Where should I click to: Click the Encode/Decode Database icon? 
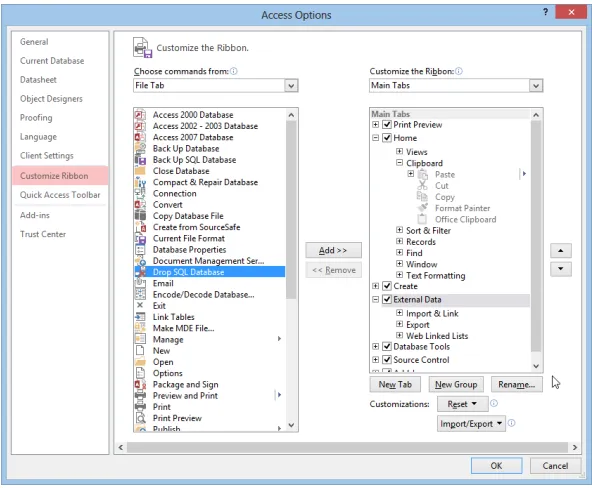click(x=140, y=294)
